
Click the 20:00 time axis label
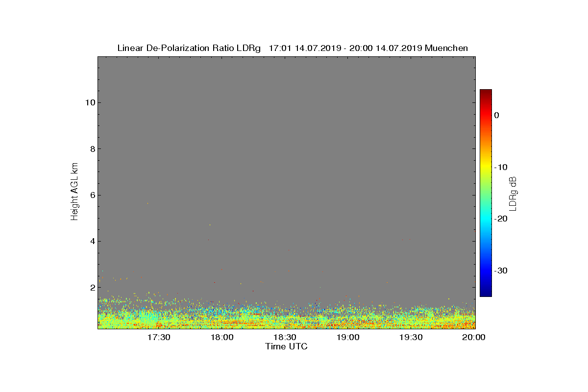[473, 338]
